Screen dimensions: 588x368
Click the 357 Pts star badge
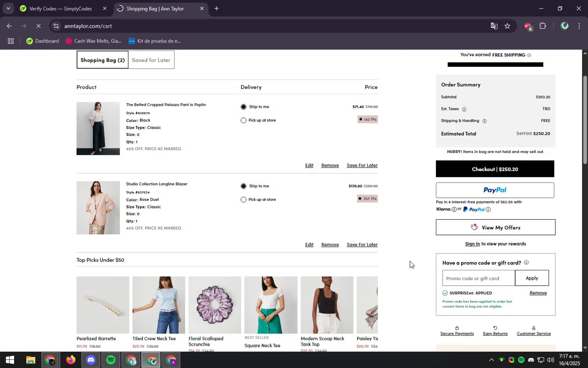367,199
